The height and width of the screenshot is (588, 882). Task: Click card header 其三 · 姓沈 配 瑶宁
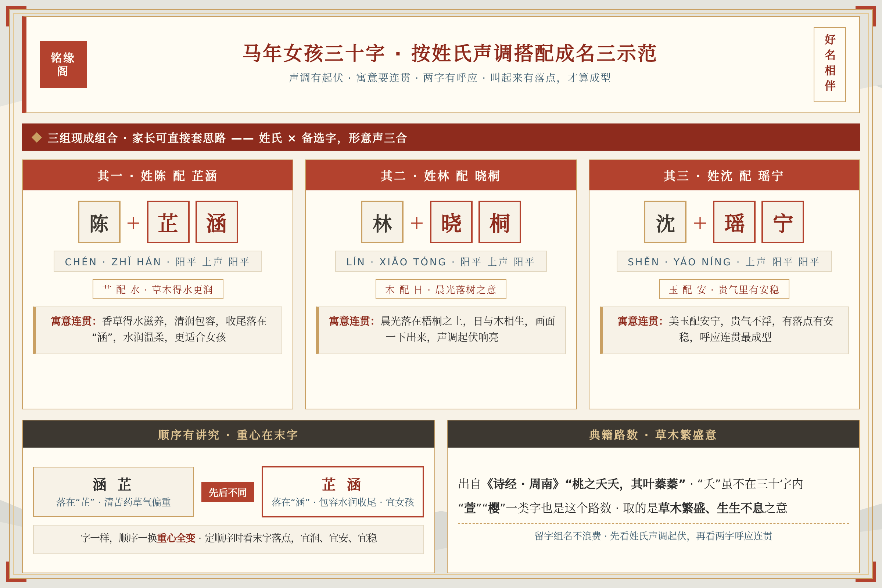(724, 175)
